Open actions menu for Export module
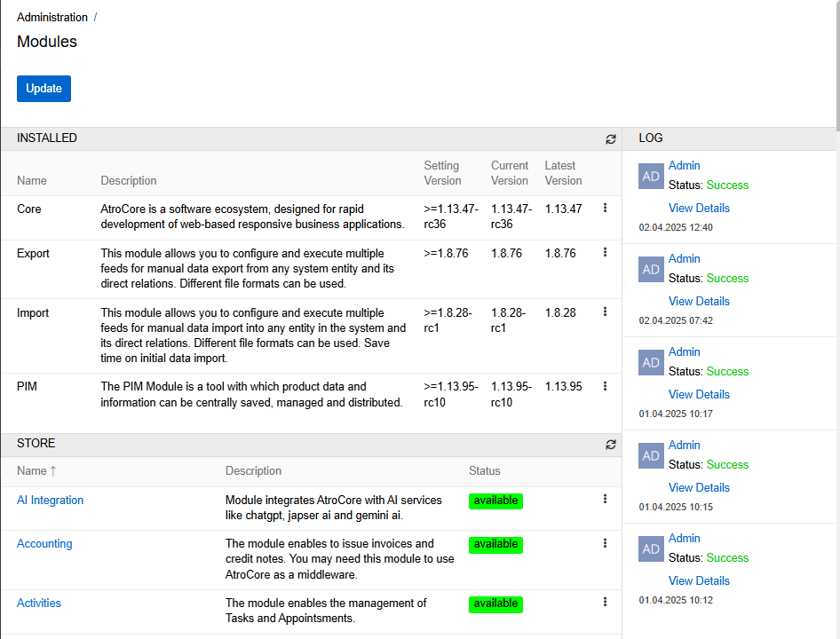 [605, 252]
